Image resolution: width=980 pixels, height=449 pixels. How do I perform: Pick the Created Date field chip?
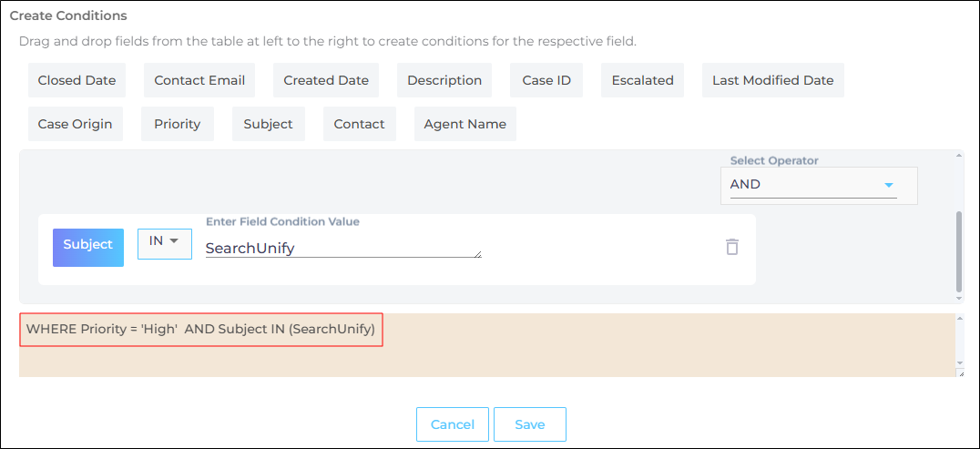point(326,80)
